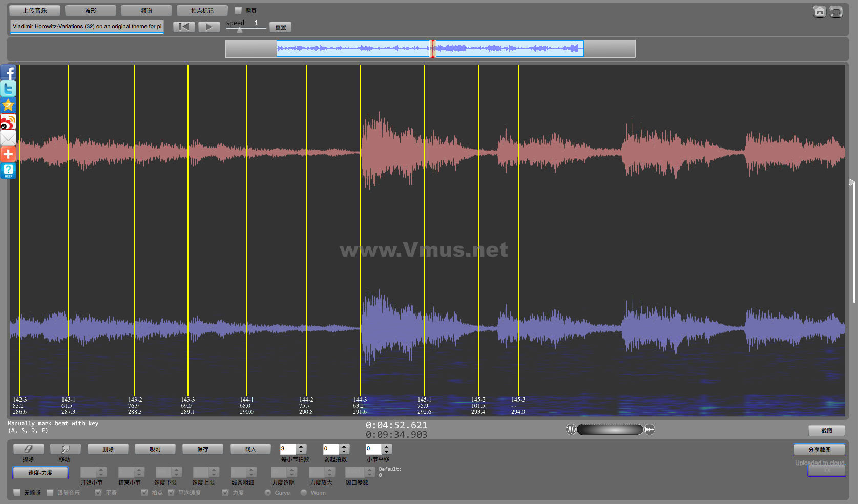Viewport: 858px width, 504px height.
Task: Click 速度-力度 tempo-dynamics button
Action: click(x=40, y=472)
